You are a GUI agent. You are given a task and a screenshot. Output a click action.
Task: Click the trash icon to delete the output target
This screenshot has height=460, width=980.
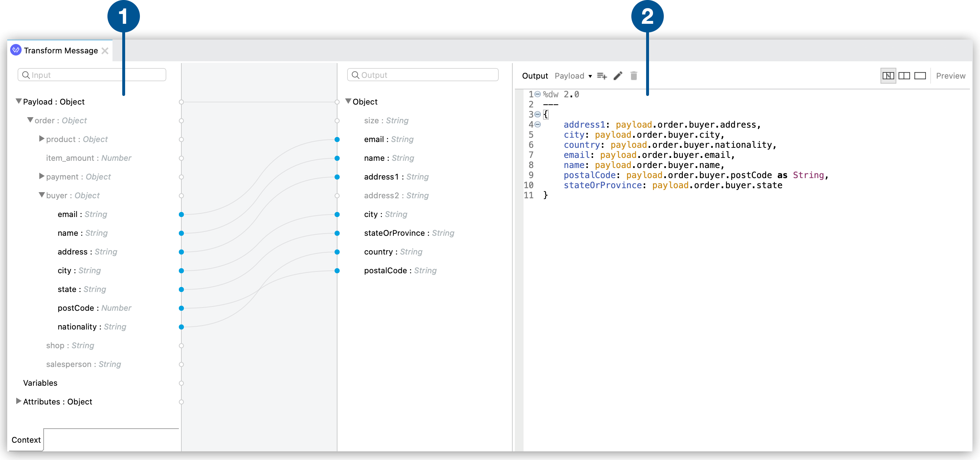tap(634, 76)
